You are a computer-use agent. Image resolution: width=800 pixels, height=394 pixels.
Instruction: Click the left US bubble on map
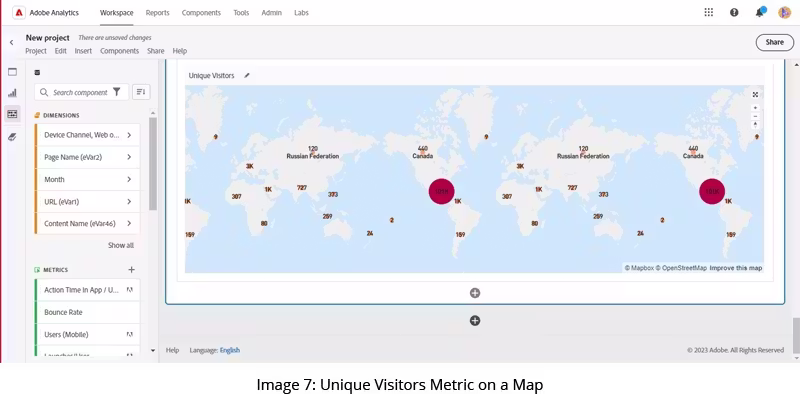(441, 191)
